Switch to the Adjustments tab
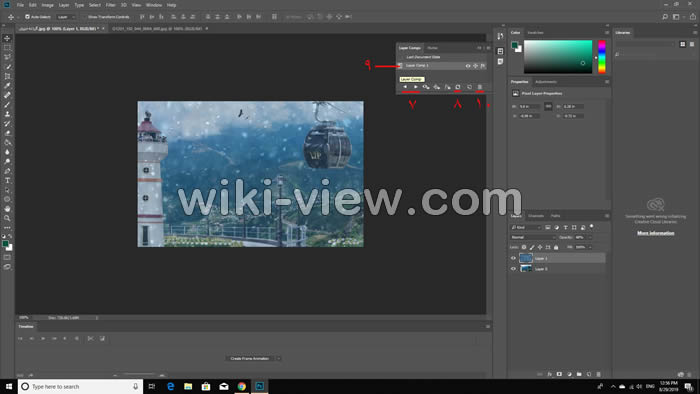Image resolution: width=700 pixels, height=394 pixels. (546, 82)
